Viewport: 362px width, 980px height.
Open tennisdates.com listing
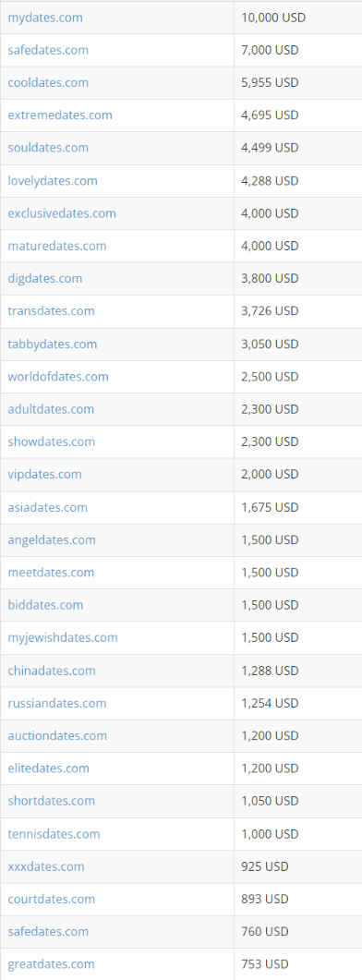(54, 834)
